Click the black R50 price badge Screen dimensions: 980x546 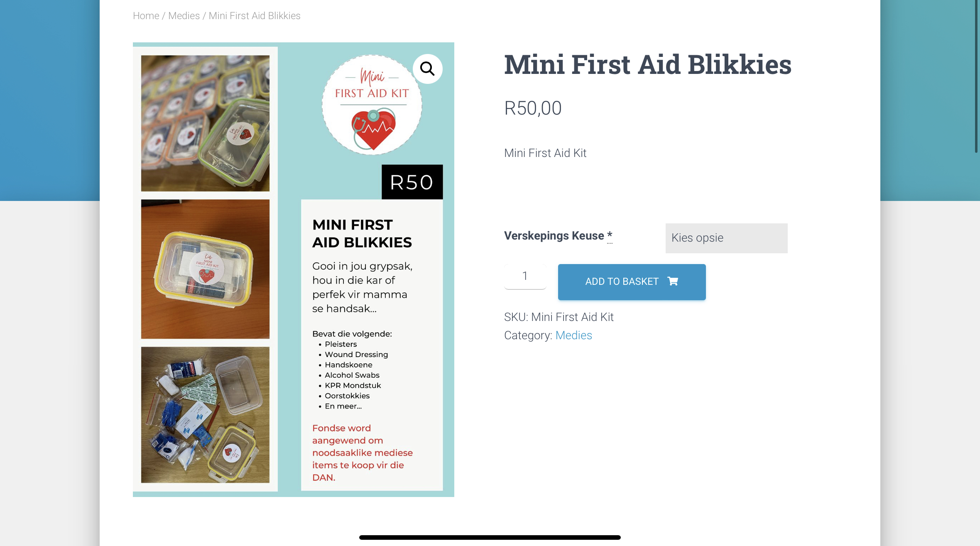click(412, 182)
